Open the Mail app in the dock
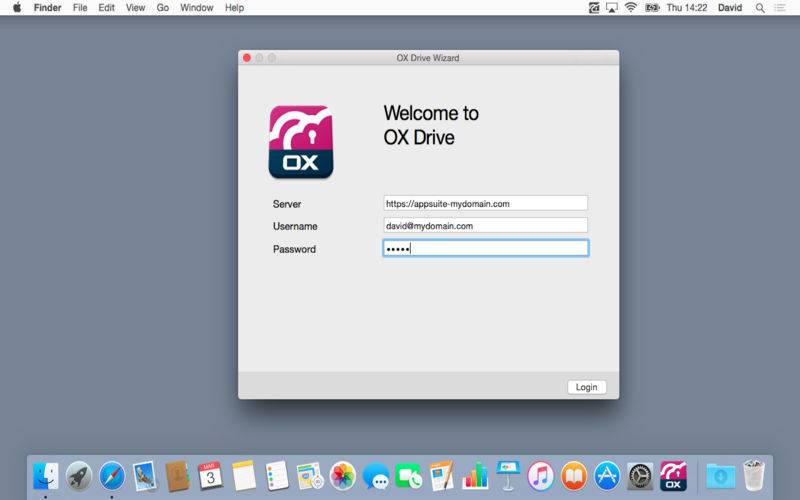800x500 pixels. coord(144,476)
